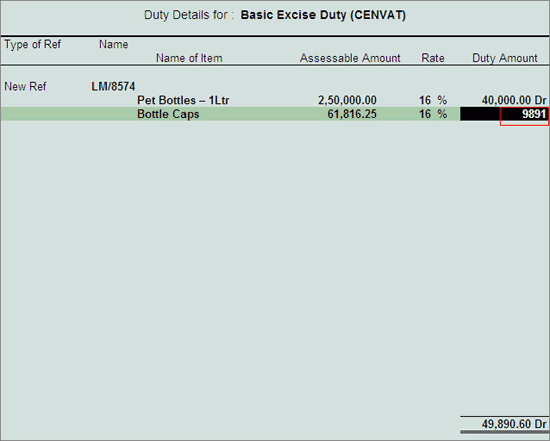Viewport: 550px width, 441px height.
Task: Select the Pet Bottles – 1Ltr item
Action: pyautogui.click(x=183, y=100)
